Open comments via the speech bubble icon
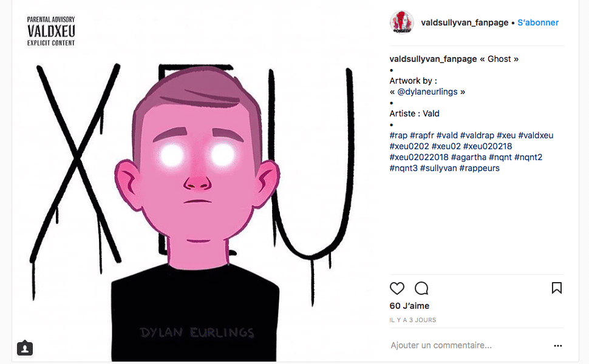The height and width of the screenshot is (364, 589). pos(421,288)
